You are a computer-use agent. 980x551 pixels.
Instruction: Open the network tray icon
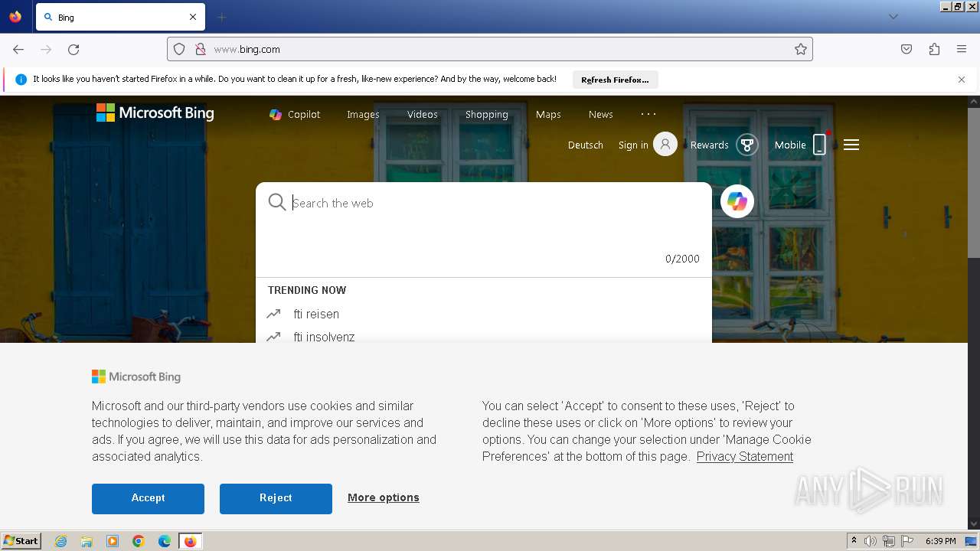(x=889, y=541)
